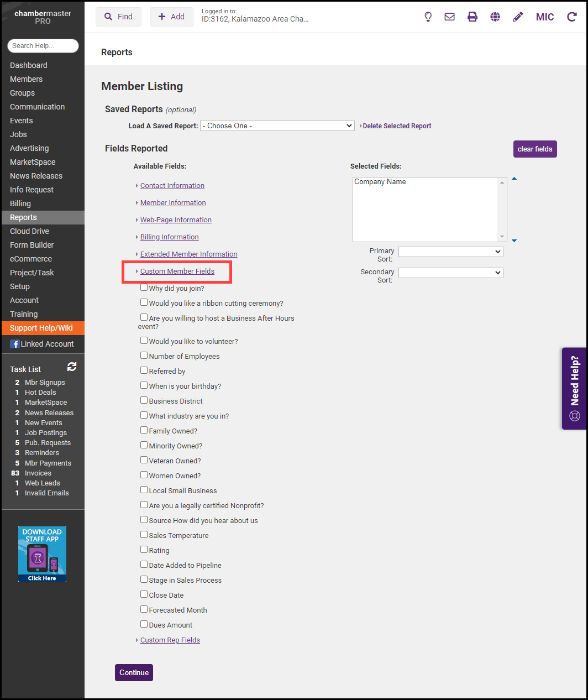Expand Contact Information fields
588x700 pixels.
pyautogui.click(x=172, y=186)
